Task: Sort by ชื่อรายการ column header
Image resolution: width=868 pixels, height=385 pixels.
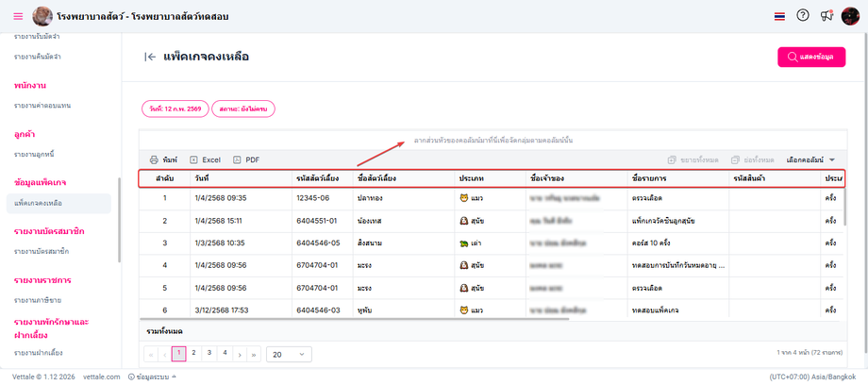Action: coord(677,178)
